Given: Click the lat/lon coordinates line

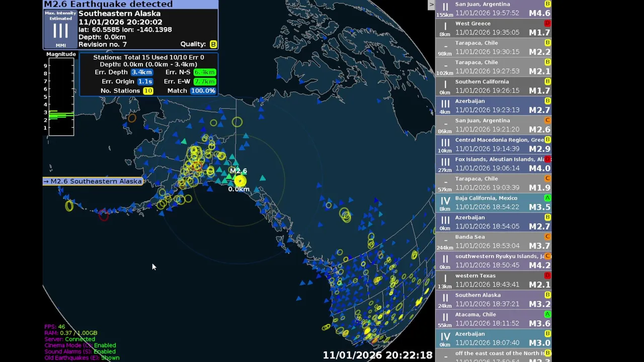Looking at the screenshot, I should tap(125, 30).
